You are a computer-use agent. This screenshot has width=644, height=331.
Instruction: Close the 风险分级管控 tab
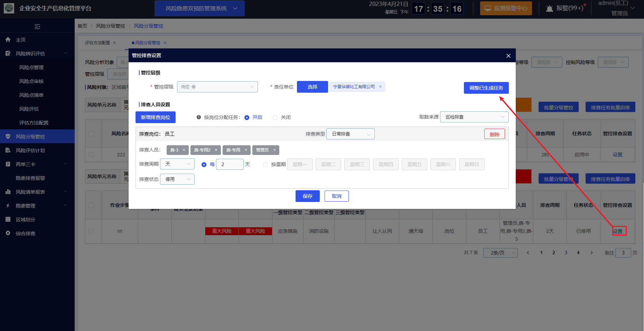point(165,43)
